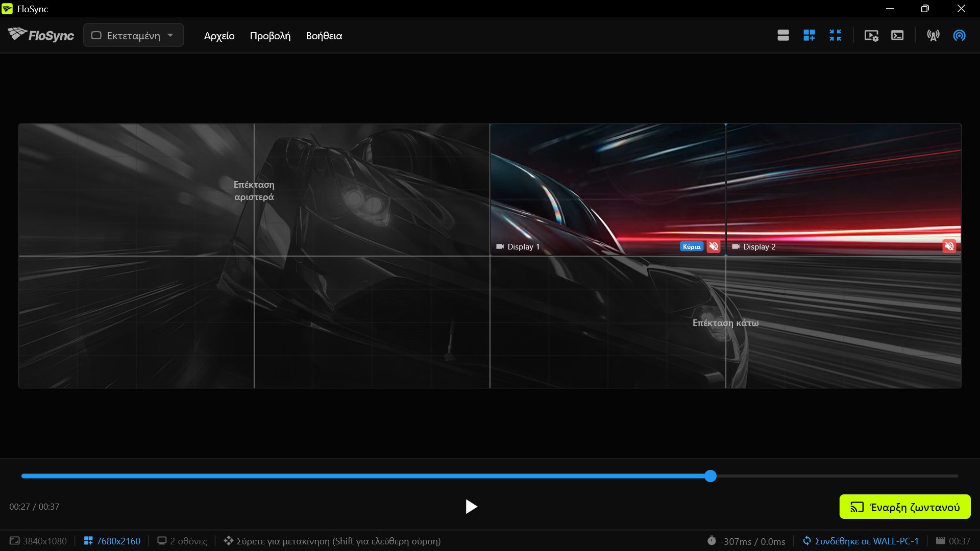Screen dimensions: 980x551
Task: Click the broadcast tower icon
Action: pos(933,35)
